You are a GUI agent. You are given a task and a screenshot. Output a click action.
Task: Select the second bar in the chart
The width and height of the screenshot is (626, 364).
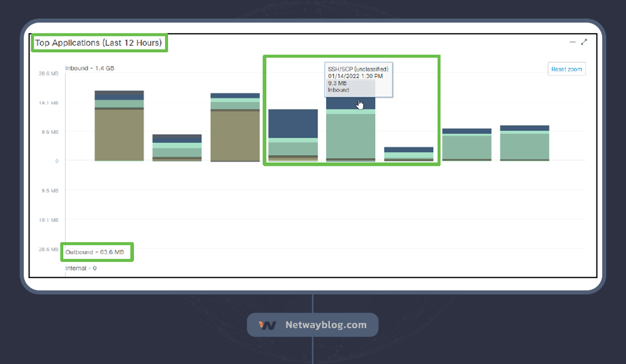177,148
